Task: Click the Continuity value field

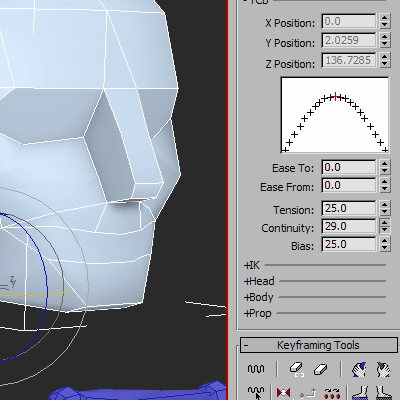Action: click(349, 226)
